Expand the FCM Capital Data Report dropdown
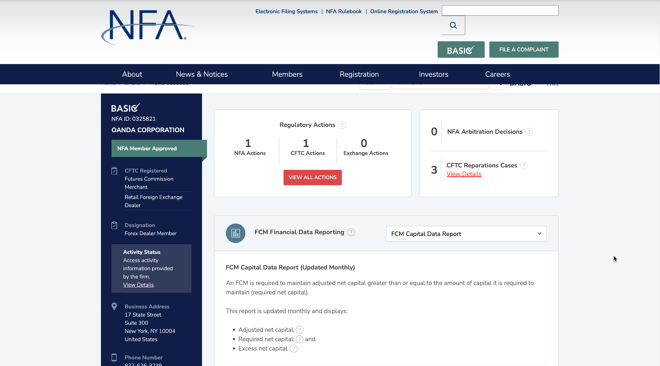The height and width of the screenshot is (366, 660). (466, 234)
